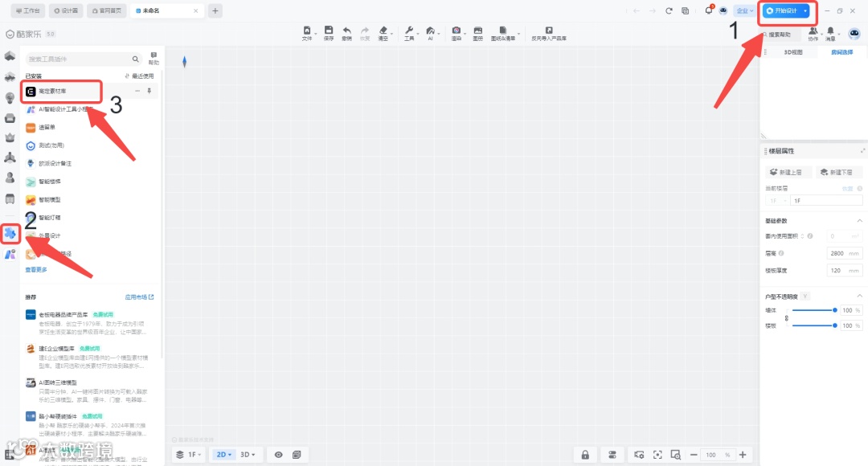Click the fit-to-screen icon in the bottom bar

click(x=657, y=455)
